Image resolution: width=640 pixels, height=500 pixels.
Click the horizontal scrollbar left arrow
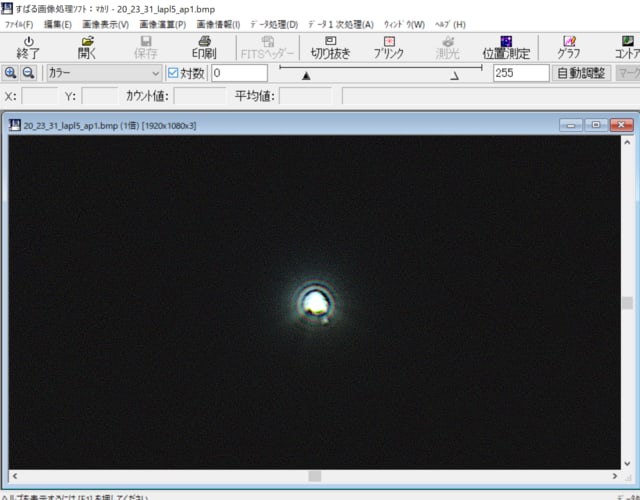pyautogui.click(x=15, y=476)
